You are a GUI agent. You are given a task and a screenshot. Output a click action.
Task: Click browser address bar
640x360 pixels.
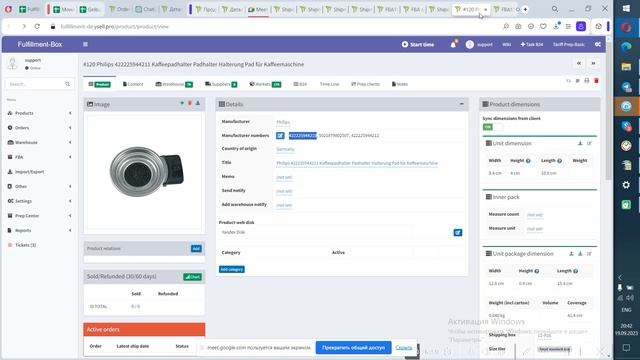click(x=278, y=27)
